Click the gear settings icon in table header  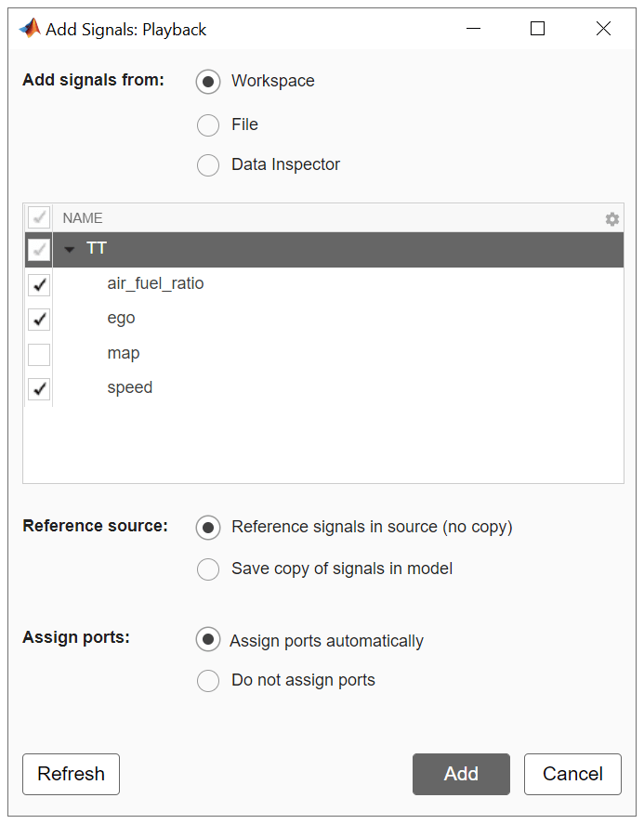[x=611, y=219]
